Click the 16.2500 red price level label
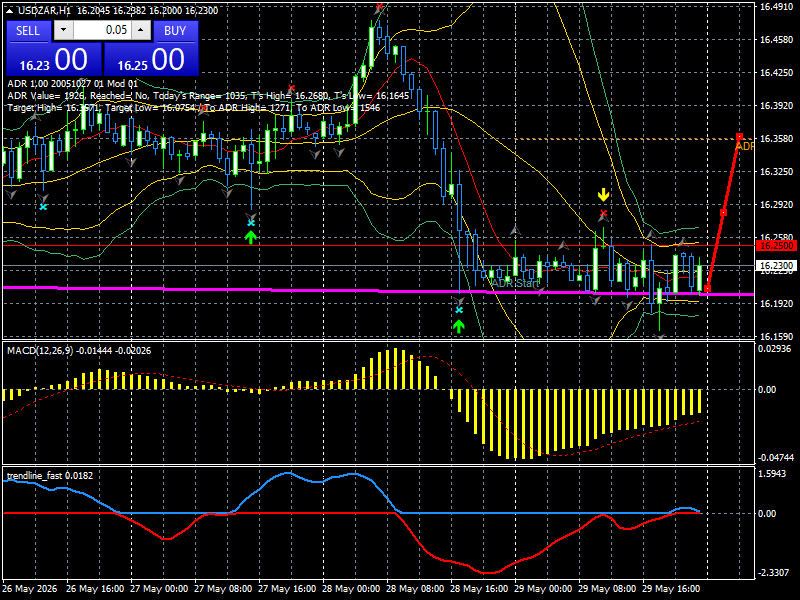800x600 pixels. (x=777, y=246)
